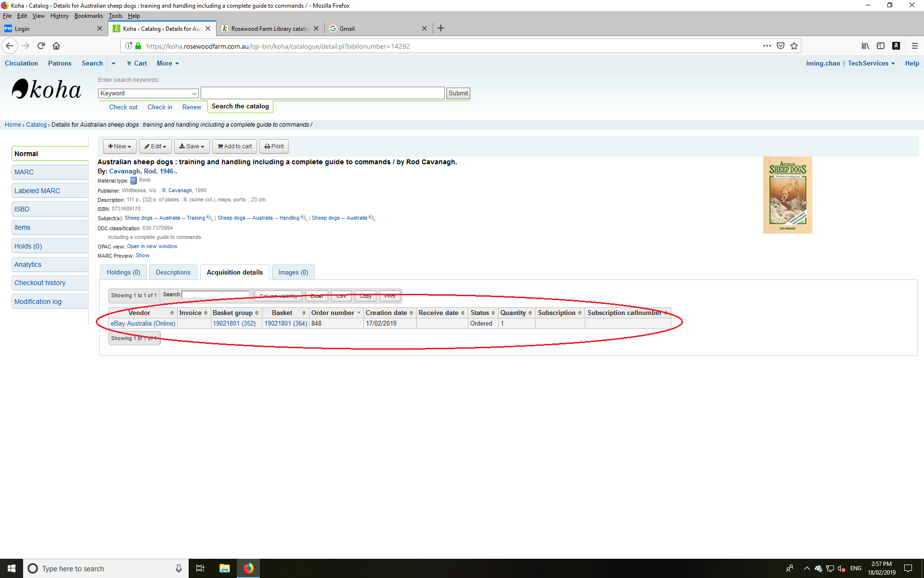
Task: Open the eBay Australia (Online) vendor link
Action: (143, 323)
